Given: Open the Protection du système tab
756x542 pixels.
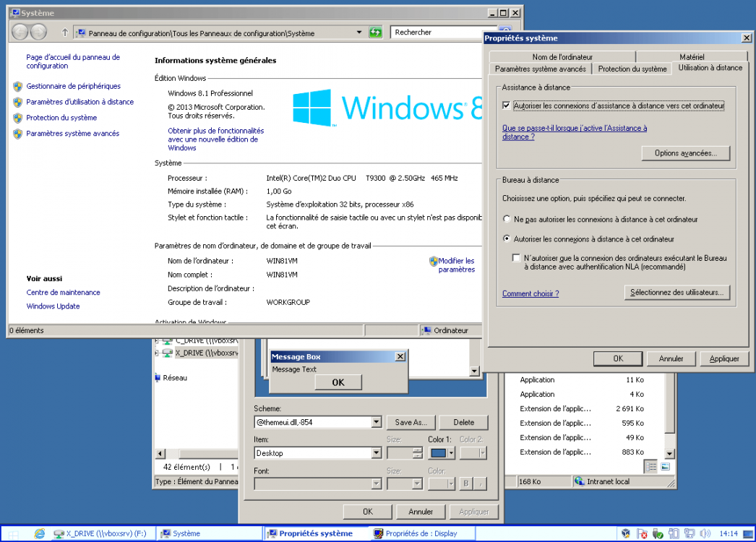Looking at the screenshot, I should pos(632,69).
